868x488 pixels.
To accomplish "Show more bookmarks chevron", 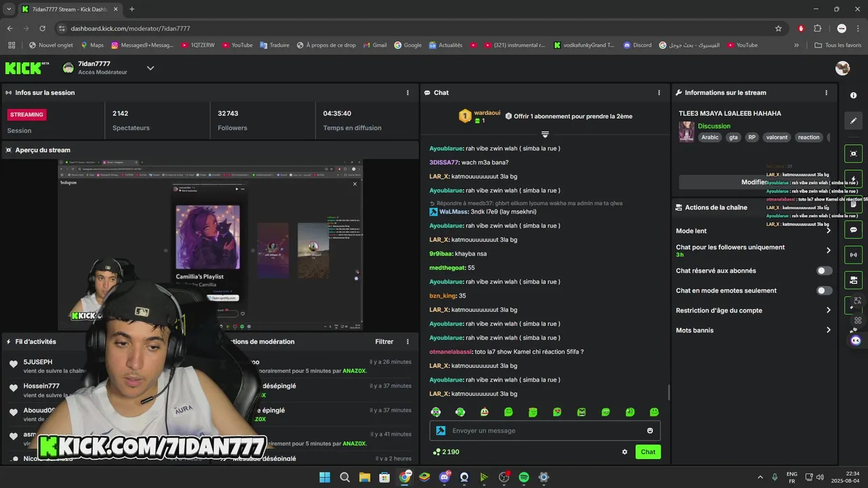I will (x=797, y=45).
